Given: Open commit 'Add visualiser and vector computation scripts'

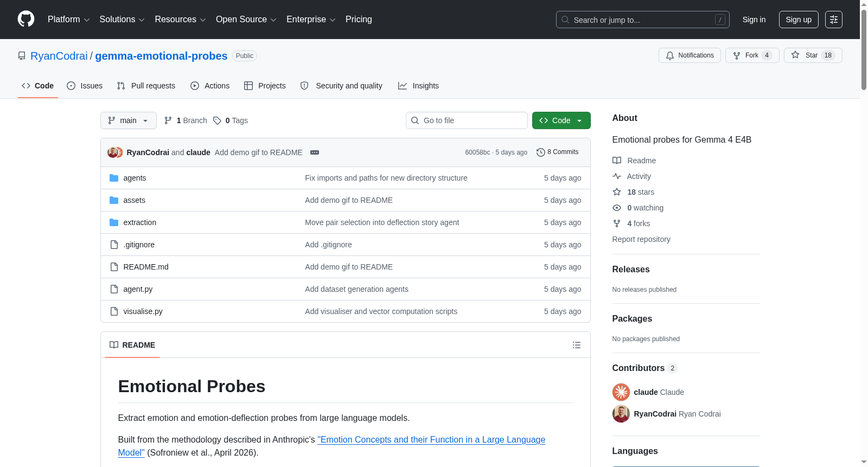Looking at the screenshot, I should 381,311.
